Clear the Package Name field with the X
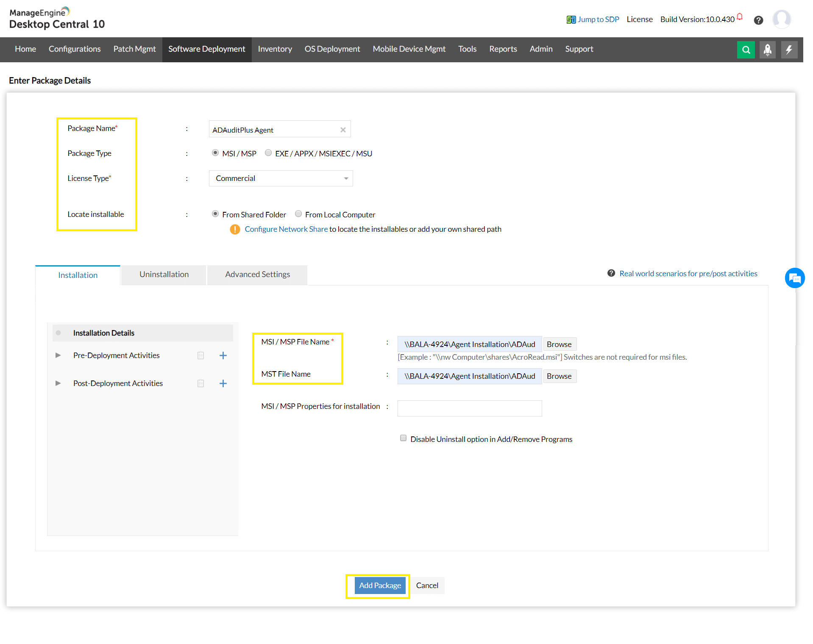 point(343,130)
